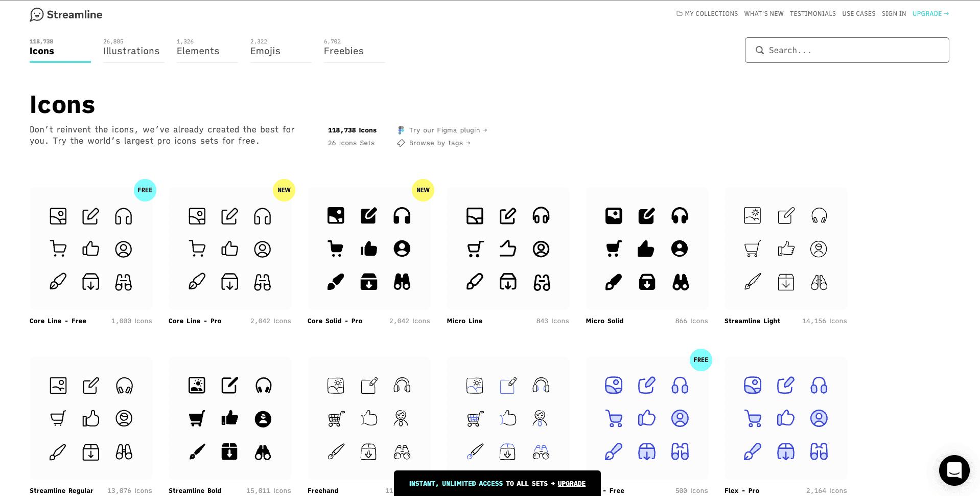Click user circle icon in Micro Line set
Viewport: 980px width, 496px height.
[541, 249]
